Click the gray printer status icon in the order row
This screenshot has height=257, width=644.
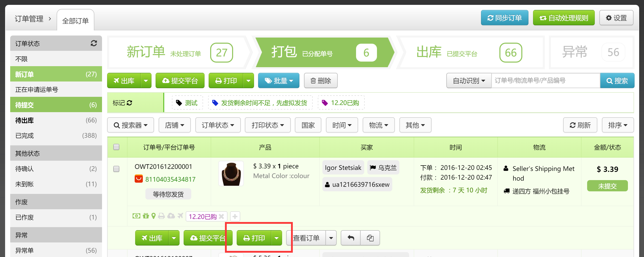click(161, 216)
